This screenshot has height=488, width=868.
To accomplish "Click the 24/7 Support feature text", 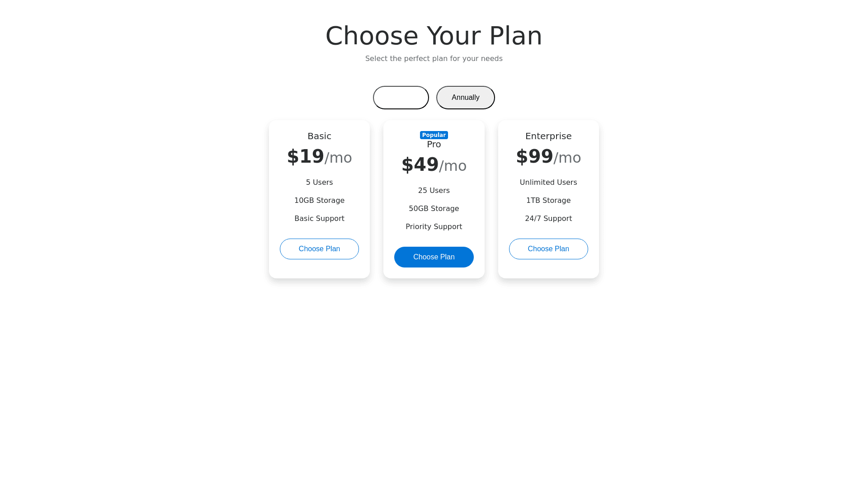I will pyautogui.click(x=548, y=219).
